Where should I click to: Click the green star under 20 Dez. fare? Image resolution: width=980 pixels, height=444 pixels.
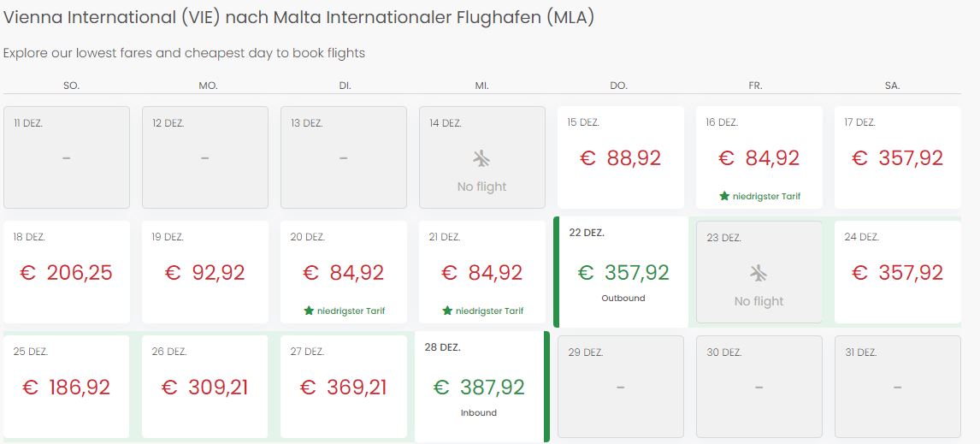309,311
